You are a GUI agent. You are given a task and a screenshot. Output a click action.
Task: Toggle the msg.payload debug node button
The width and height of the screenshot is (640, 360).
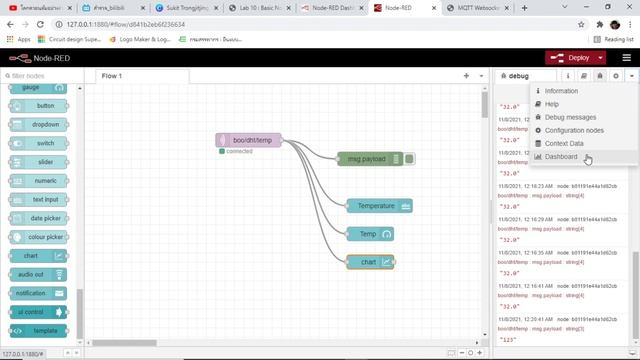(409, 159)
